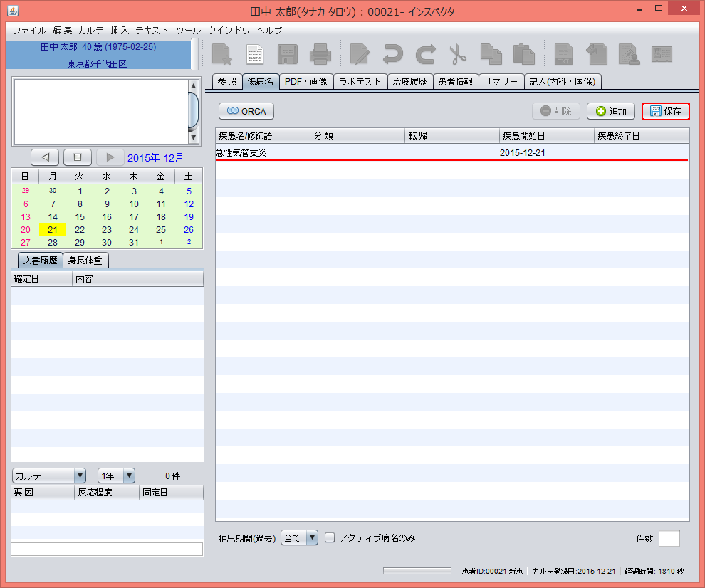The height and width of the screenshot is (588, 705).
Task: Switch to the ラボテスト tab
Action: coord(360,82)
